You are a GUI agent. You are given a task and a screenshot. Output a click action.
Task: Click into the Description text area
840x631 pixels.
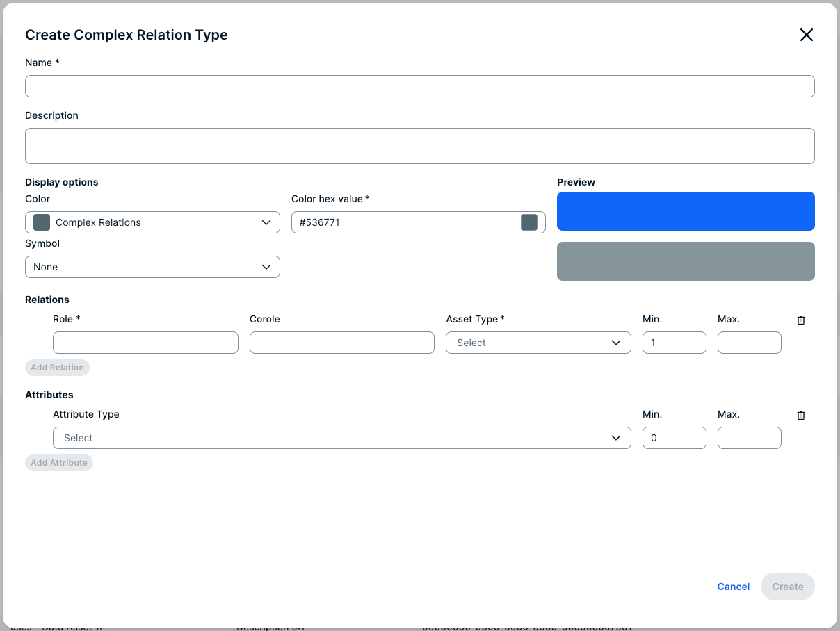[420, 146]
